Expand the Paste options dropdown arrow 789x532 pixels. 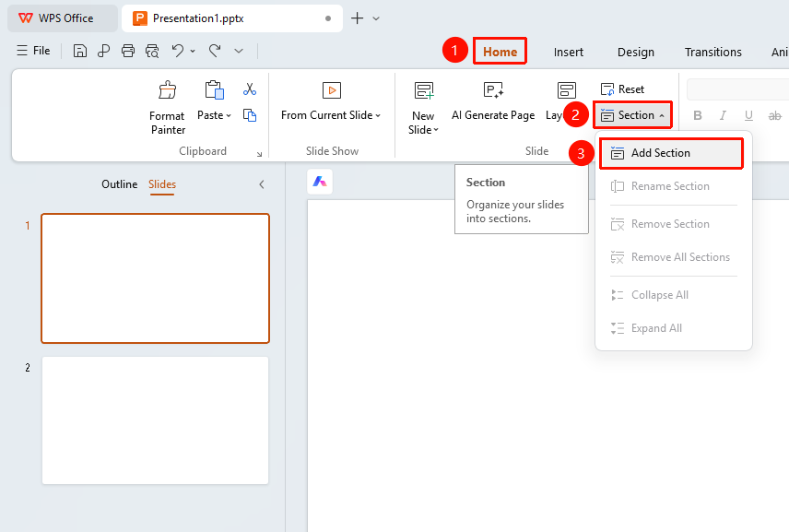click(229, 115)
